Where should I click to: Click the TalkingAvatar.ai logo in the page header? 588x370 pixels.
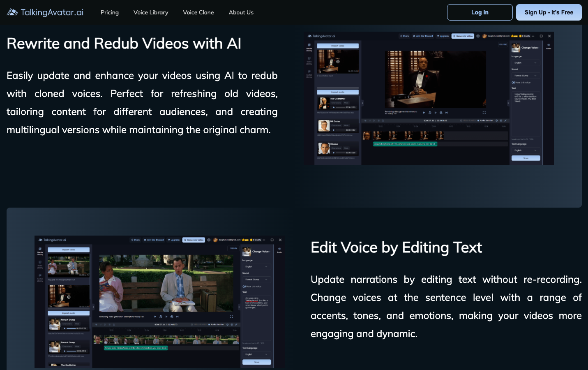[45, 12]
